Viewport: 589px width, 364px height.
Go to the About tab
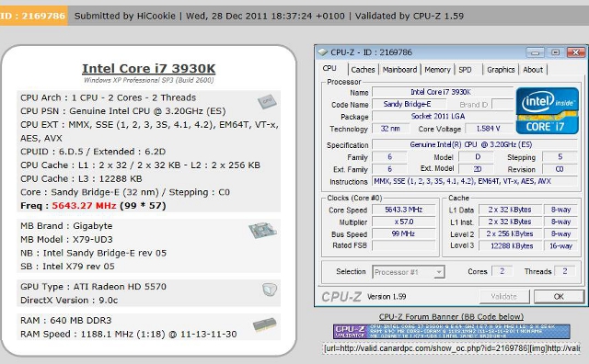click(533, 70)
